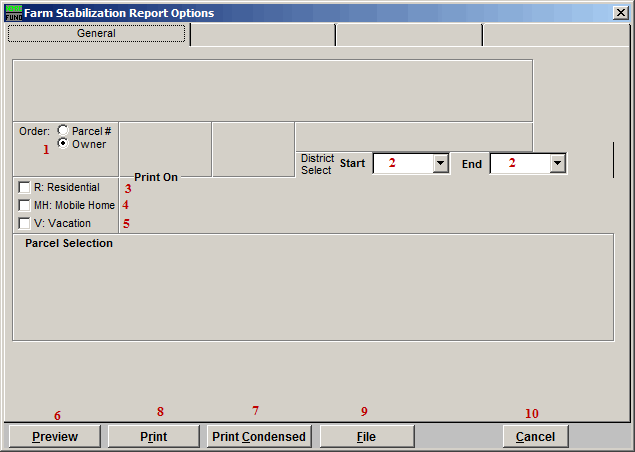Choose Parcel # as the sort order
The image size is (635, 452).
[x=64, y=131]
